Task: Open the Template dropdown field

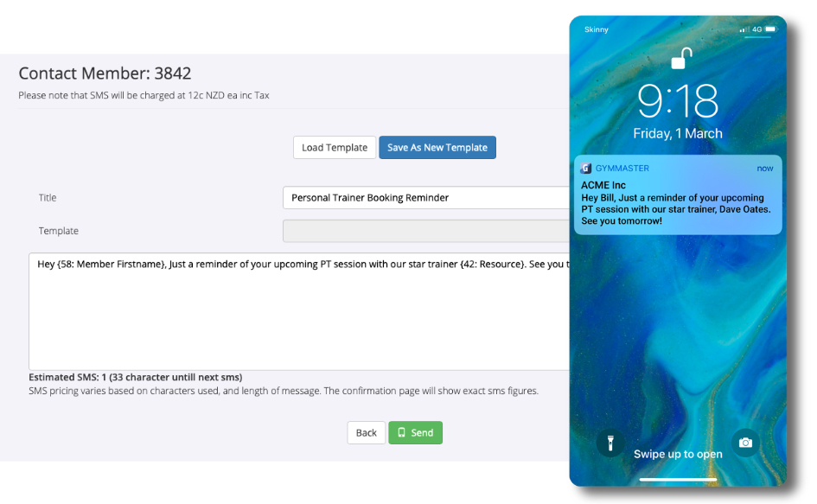Action: (x=426, y=231)
